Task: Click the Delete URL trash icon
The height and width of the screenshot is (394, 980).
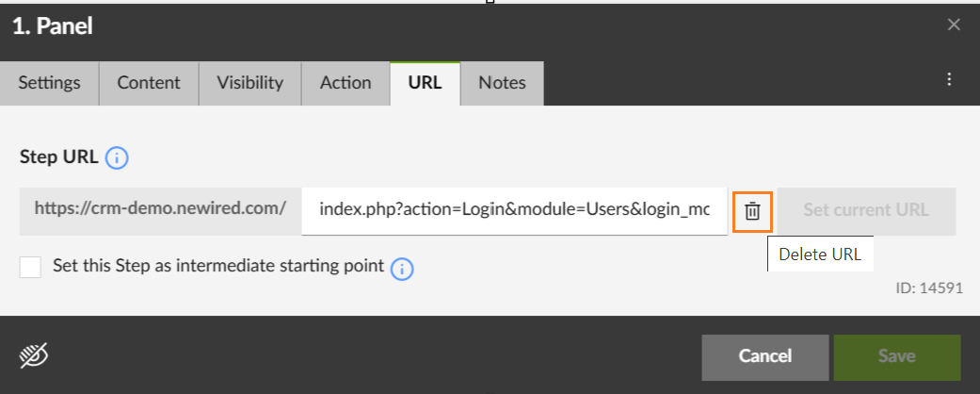Action: (752, 211)
